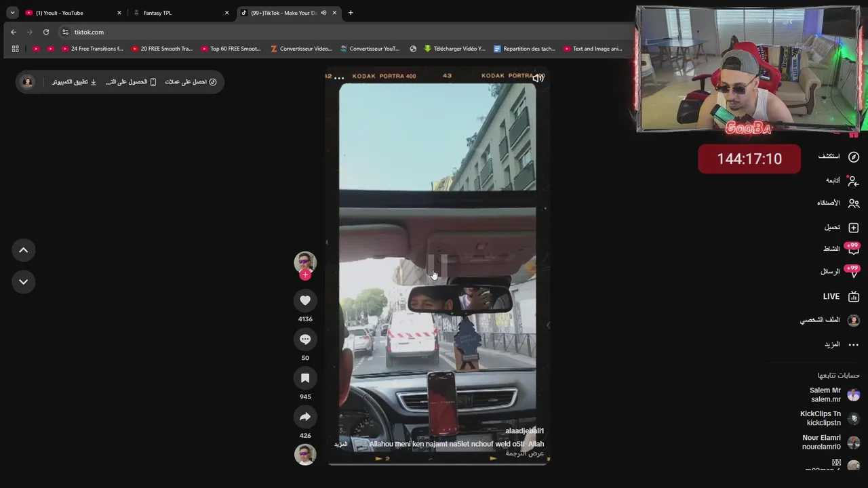
Task: Go to next video with down arrow
Action: [x=23, y=281]
